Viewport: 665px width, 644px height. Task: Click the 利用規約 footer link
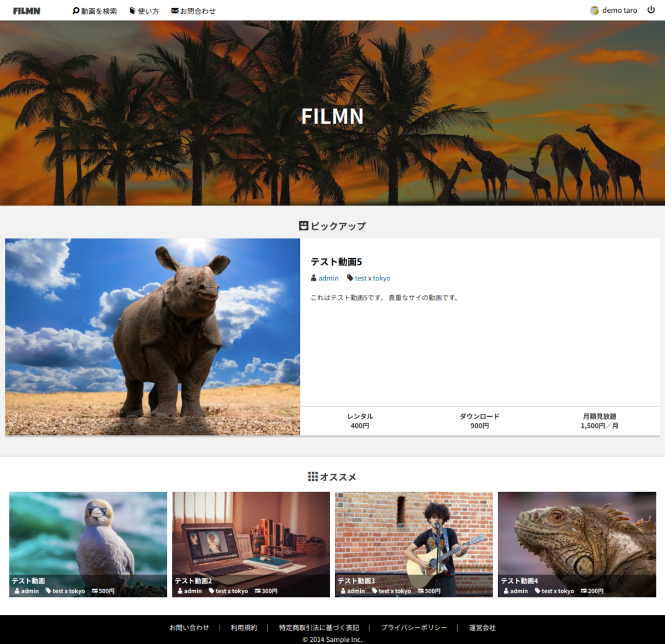[244, 627]
